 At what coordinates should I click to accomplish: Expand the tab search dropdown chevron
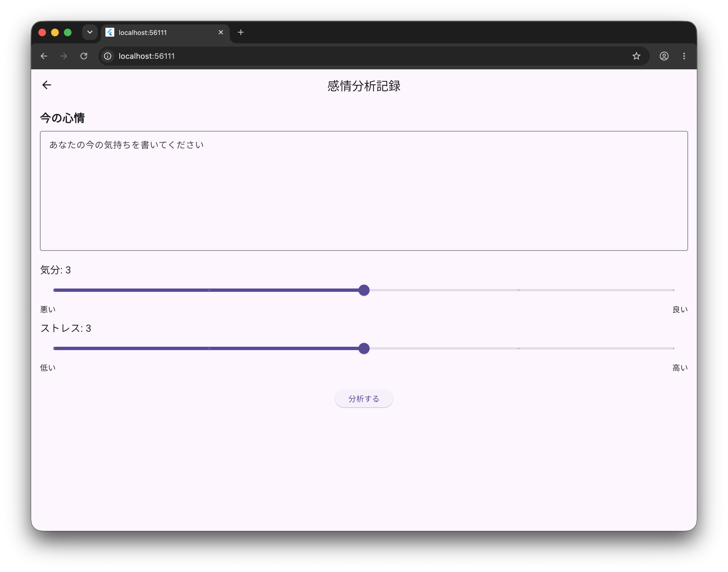90,32
